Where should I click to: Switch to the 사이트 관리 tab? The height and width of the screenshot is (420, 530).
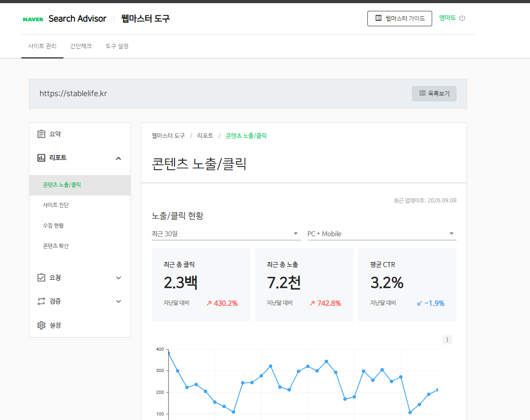(x=42, y=46)
